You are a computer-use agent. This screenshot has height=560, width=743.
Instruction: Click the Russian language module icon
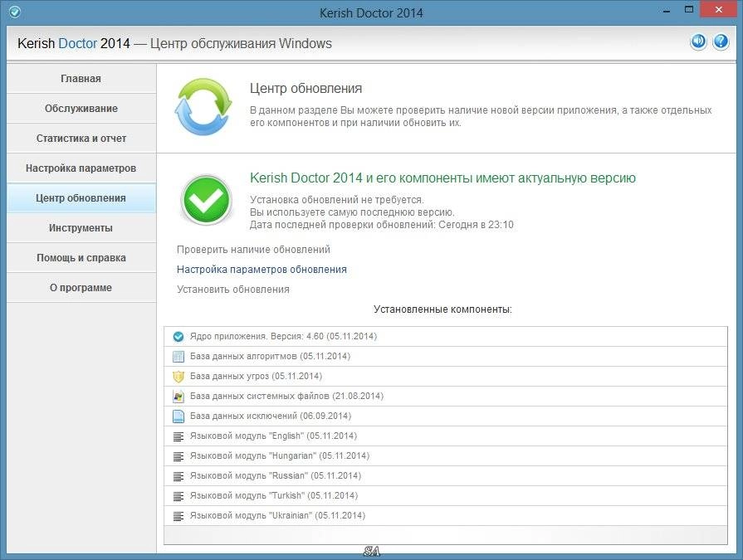(178, 476)
